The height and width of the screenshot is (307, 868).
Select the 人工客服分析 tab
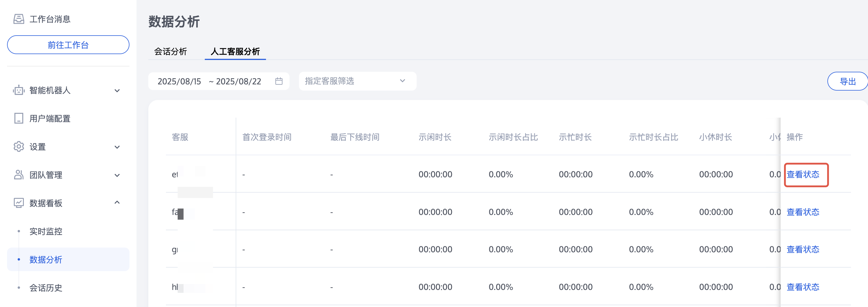pyautogui.click(x=235, y=51)
